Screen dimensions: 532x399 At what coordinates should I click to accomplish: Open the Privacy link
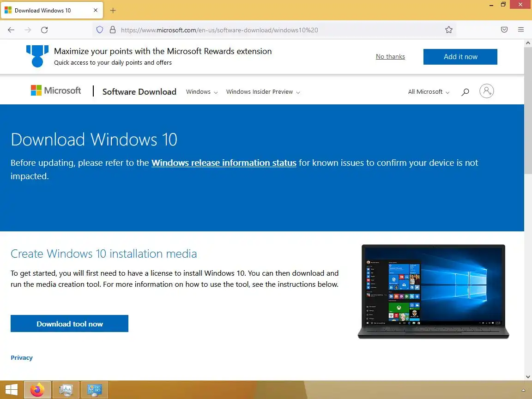pyautogui.click(x=22, y=357)
